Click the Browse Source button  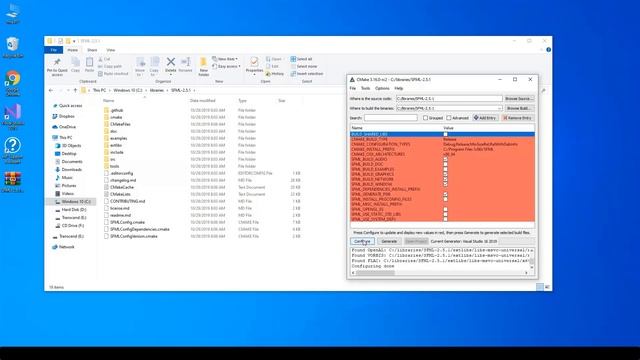518,99
